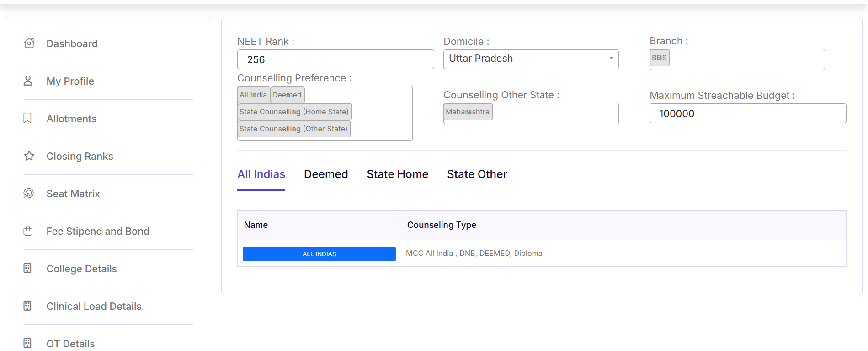Open the Branch multi-select field
The width and height of the screenshot is (868, 351).
(746, 59)
